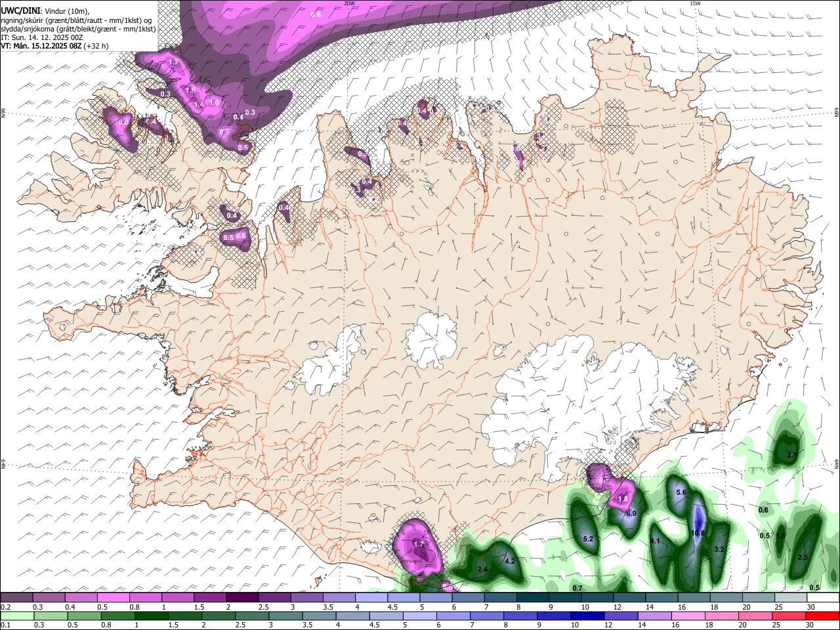Click the 0.7 rain value on the map
This screenshot has width=840, height=630.
click(577, 588)
